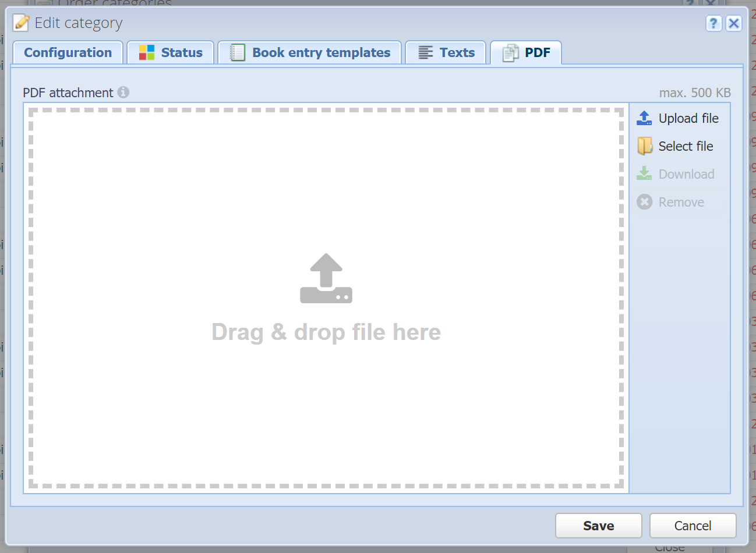Click the green Download icon
The height and width of the screenshot is (553, 756).
(644, 173)
